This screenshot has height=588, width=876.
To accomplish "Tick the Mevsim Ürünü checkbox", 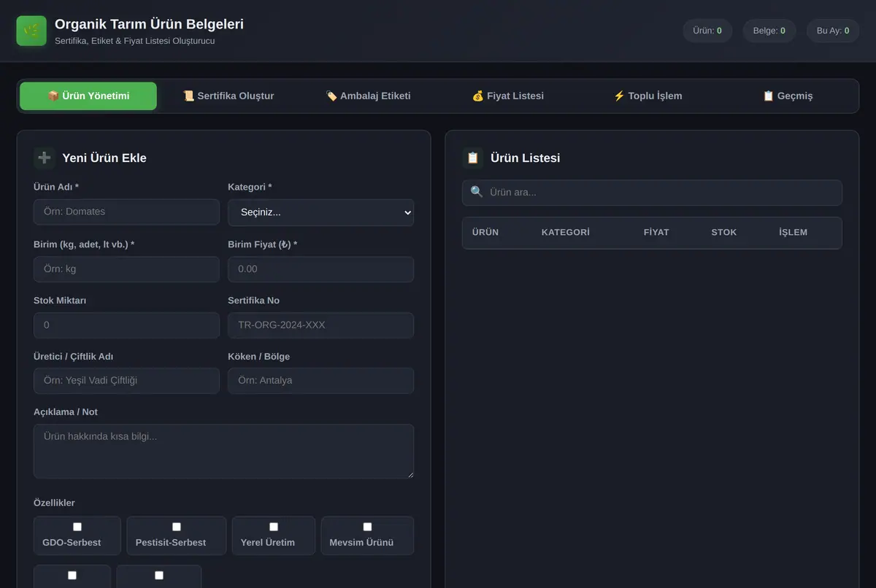I will (x=367, y=527).
